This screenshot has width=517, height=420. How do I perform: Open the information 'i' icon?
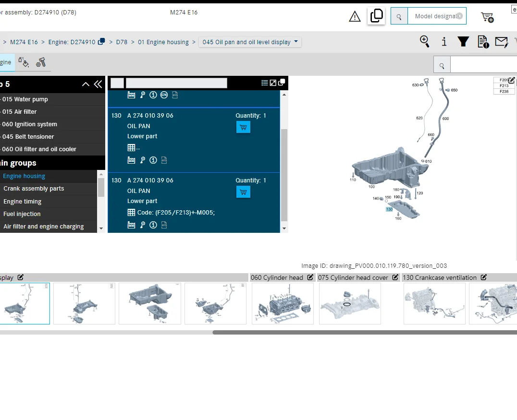click(444, 42)
